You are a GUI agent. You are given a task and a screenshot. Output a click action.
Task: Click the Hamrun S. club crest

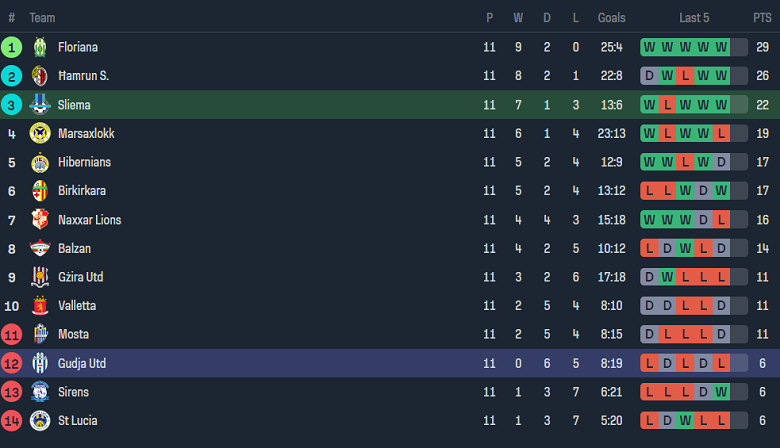[40, 76]
